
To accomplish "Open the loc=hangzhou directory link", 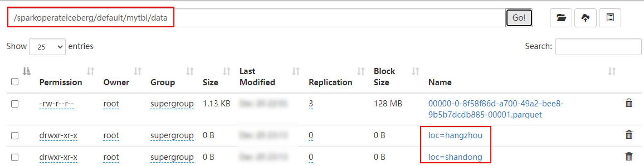I will point(455,135).
